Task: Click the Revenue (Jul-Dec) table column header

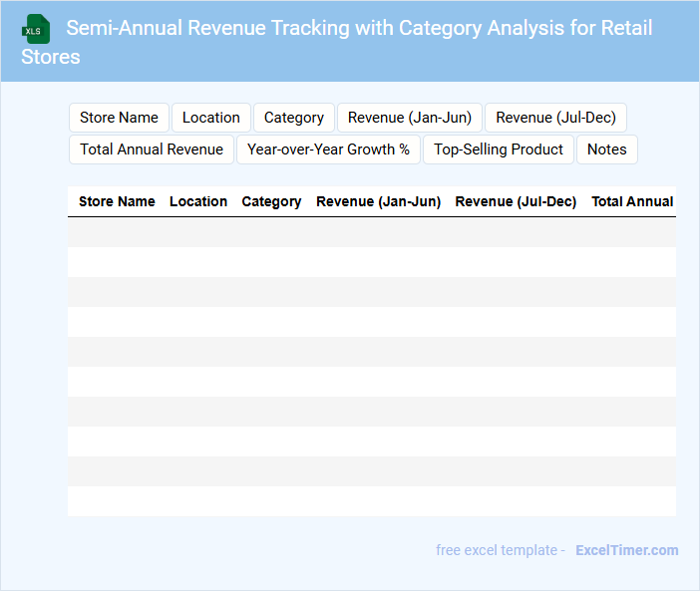Action: tap(516, 201)
